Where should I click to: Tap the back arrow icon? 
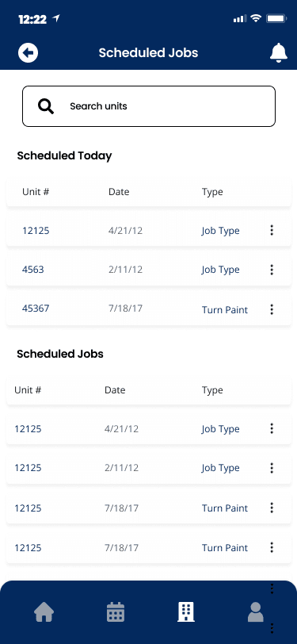(x=28, y=53)
